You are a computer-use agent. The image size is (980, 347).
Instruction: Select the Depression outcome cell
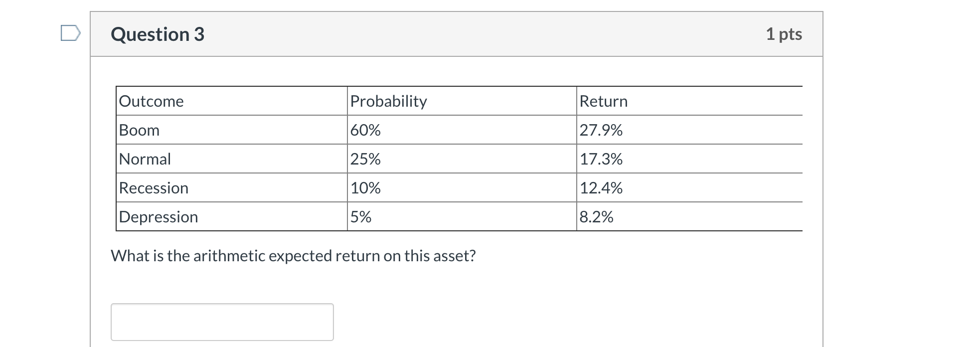pyautogui.click(x=158, y=217)
